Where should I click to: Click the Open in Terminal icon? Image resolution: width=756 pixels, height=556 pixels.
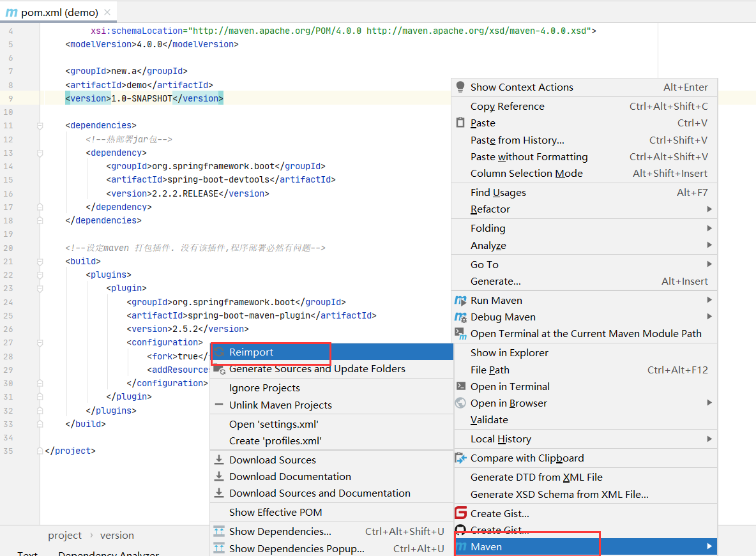coord(461,386)
